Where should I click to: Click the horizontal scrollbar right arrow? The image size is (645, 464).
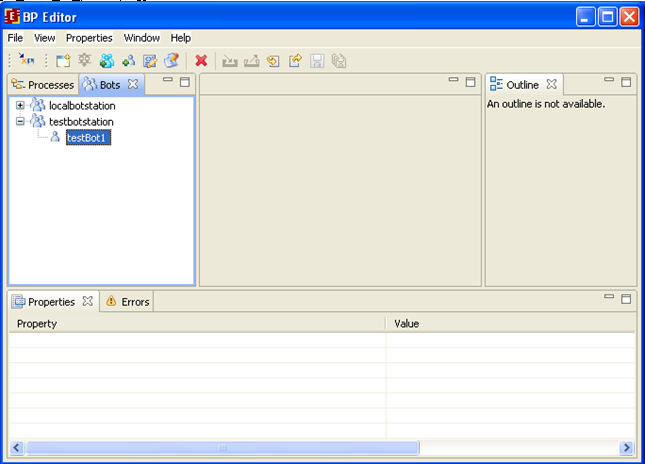point(627,448)
